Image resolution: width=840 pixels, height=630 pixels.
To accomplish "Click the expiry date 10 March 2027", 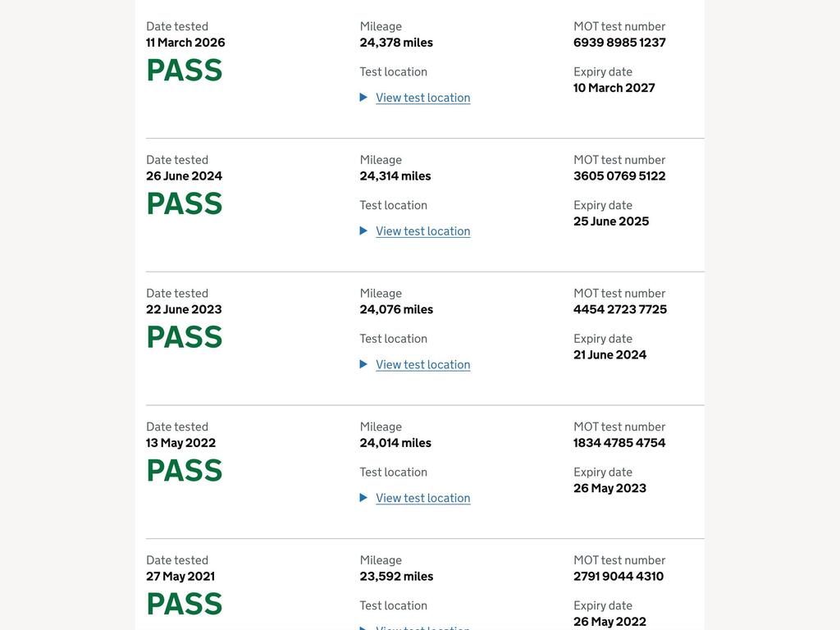I will pyautogui.click(x=614, y=88).
